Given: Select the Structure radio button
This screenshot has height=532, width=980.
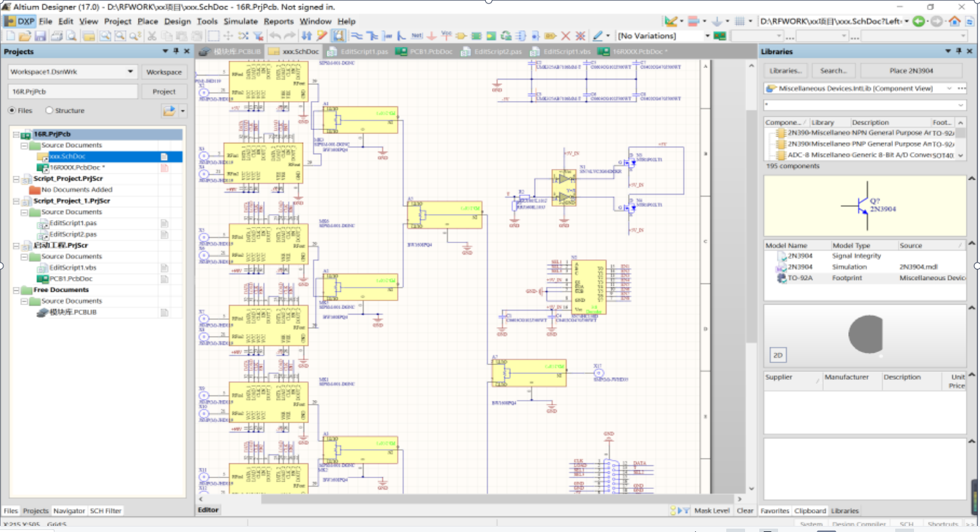Looking at the screenshot, I should click(49, 110).
